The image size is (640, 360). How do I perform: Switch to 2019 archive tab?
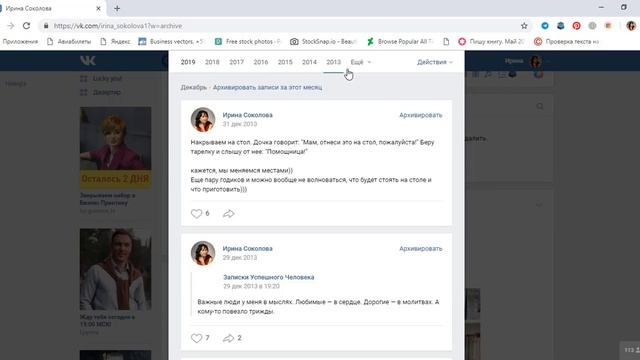[188, 62]
